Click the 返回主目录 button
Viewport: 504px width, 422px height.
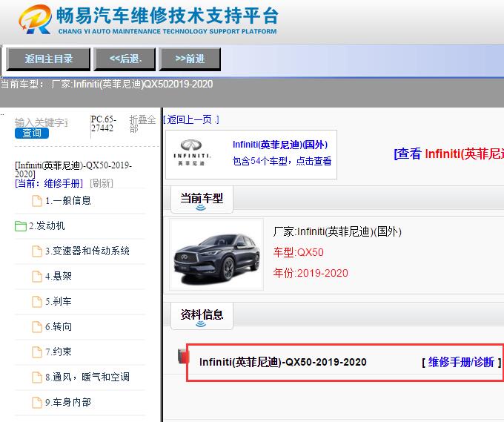pyautogui.click(x=48, y=59)
